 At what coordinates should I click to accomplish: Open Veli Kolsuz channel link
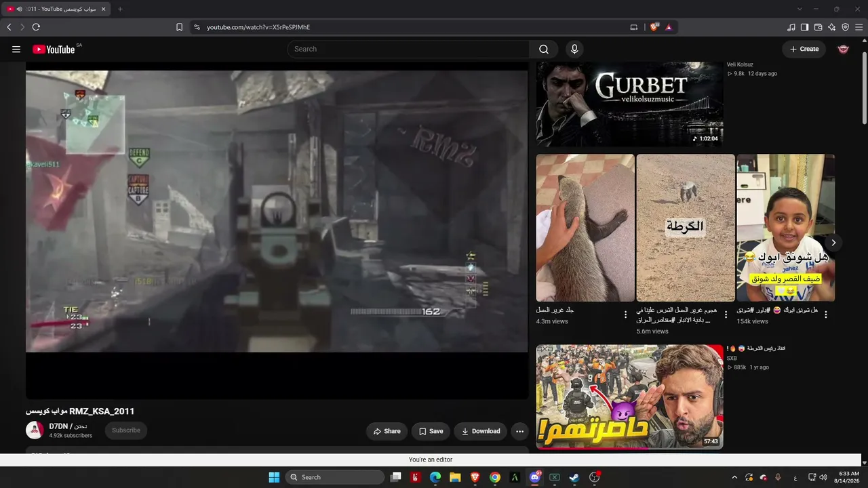pyautogui.click(x=740, y=65)
